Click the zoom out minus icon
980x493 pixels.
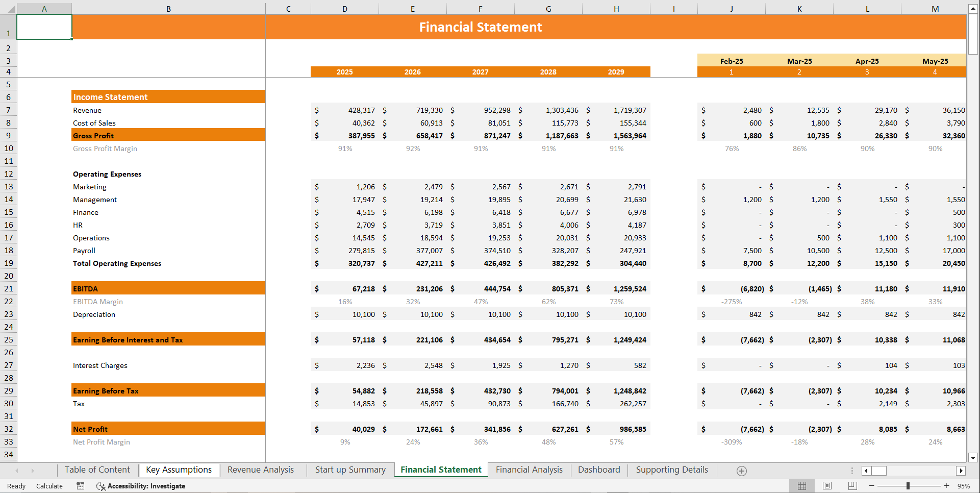click(x=872, y=486)
